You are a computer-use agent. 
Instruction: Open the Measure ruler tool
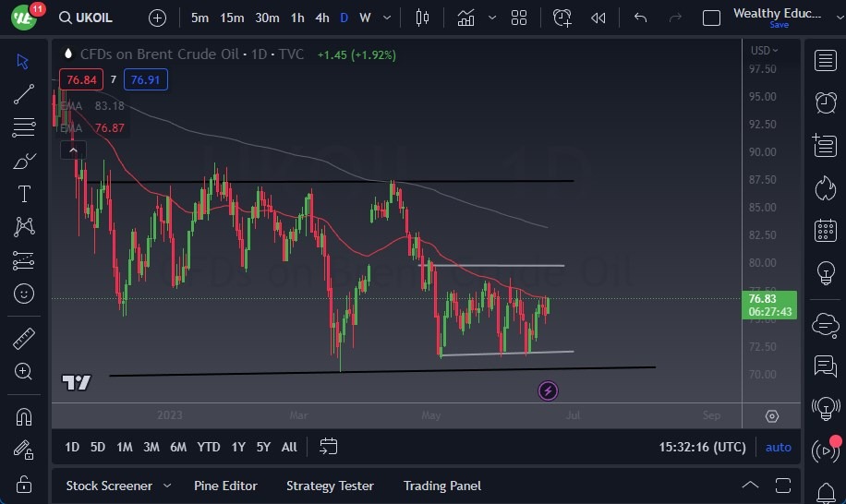24,339
